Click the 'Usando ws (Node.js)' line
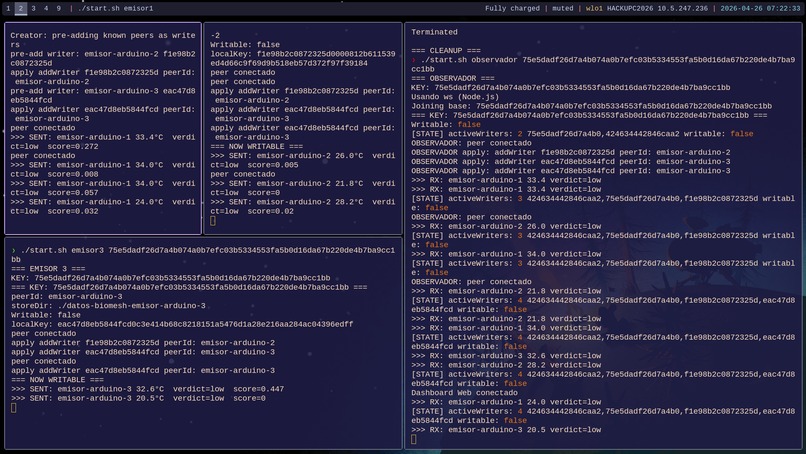This screenshot has width=806, height=454. (x=455, y=97)
